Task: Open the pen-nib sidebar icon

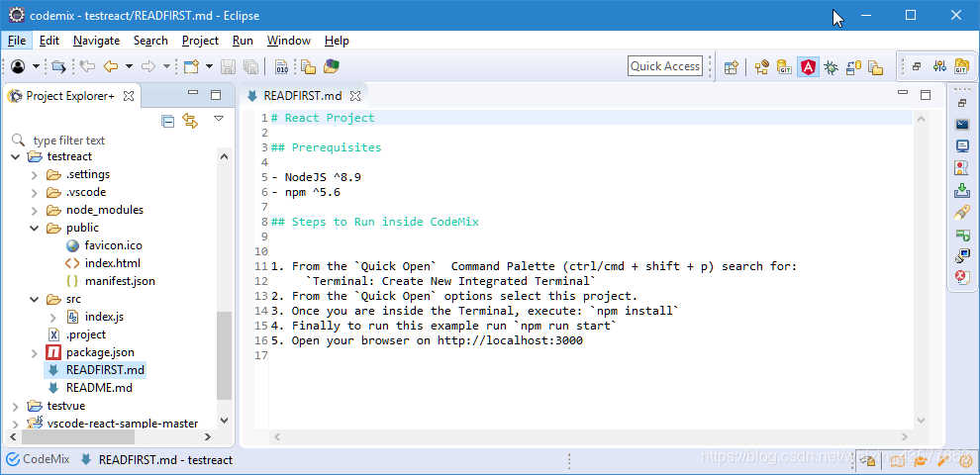Action: click(x=962, y=212)
